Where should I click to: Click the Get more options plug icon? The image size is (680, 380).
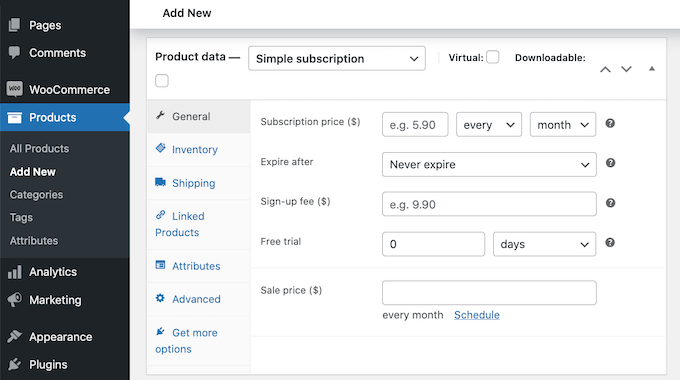[x=160, y=331]
